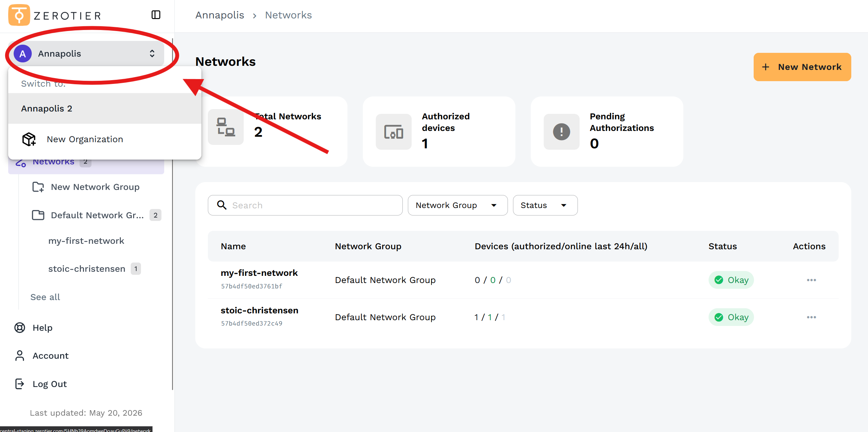Switch to Annapolis 2 organization

(x=105, y=108)
